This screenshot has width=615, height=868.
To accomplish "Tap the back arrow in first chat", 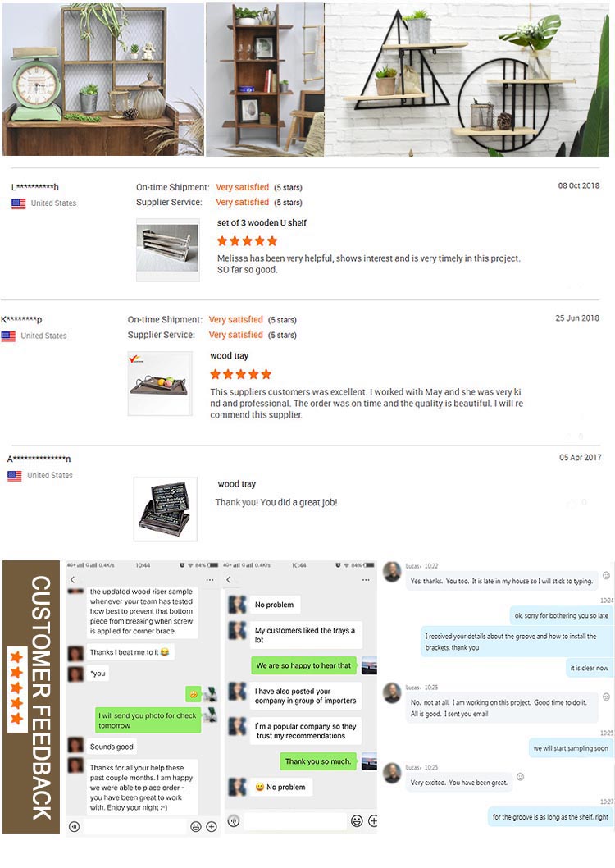I will click(x=72, y=579).
